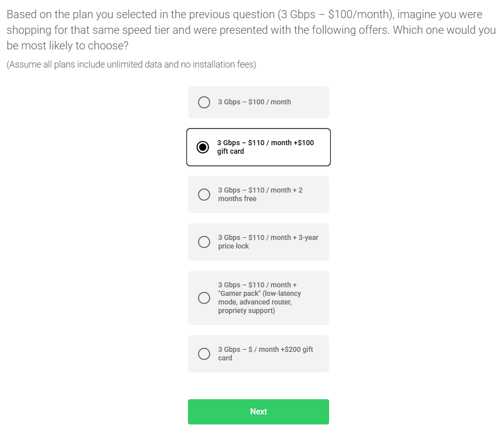
Task: Click the '$ / month +$200 gift card' label
Action: [x=266, y=353]
